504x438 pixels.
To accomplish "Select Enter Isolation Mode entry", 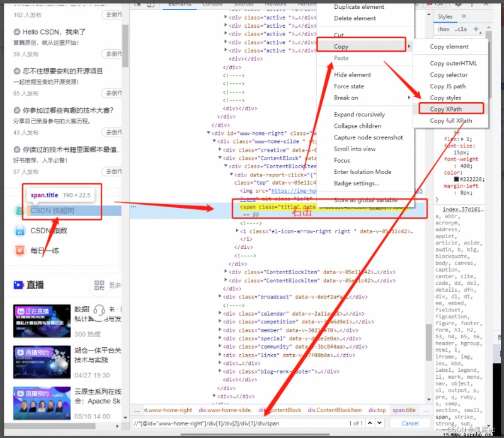I will point(365,172).
